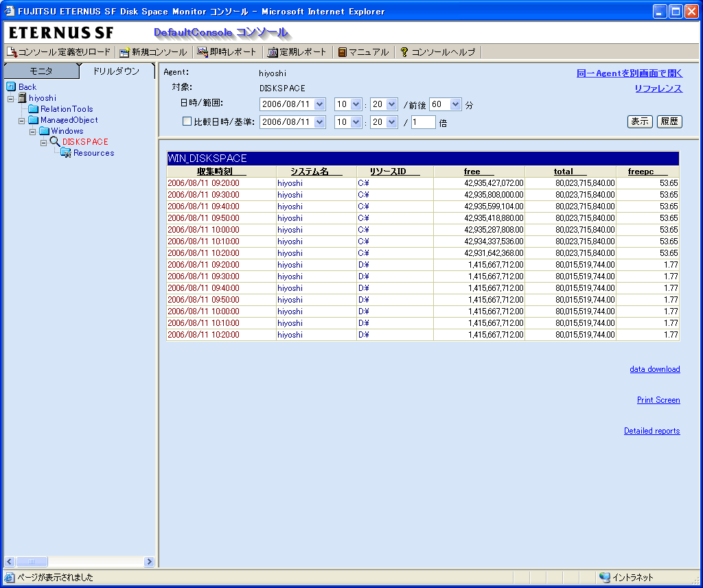This screenshot has width=703, height=588.
Task: Click the console help question mark icon
Action: click(x=404, y=52)
